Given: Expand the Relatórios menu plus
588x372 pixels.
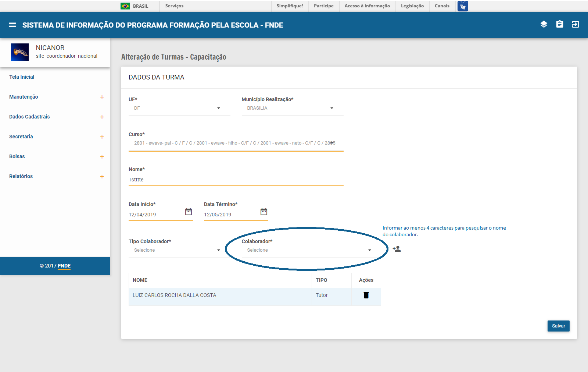Looking at the screenshot, I should 102,177.
